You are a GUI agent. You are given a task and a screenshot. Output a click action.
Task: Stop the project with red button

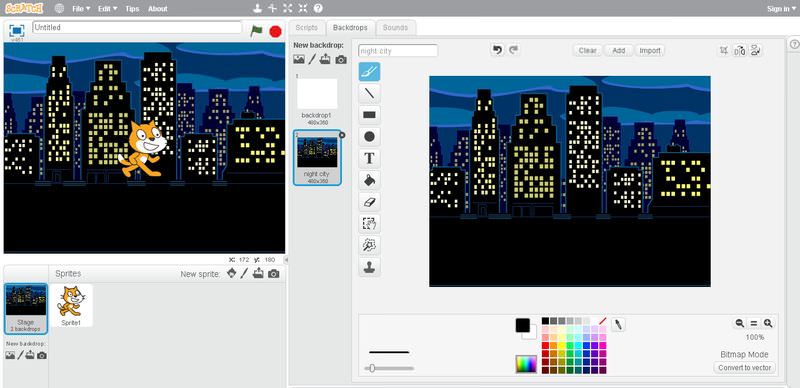coord(276,32)
